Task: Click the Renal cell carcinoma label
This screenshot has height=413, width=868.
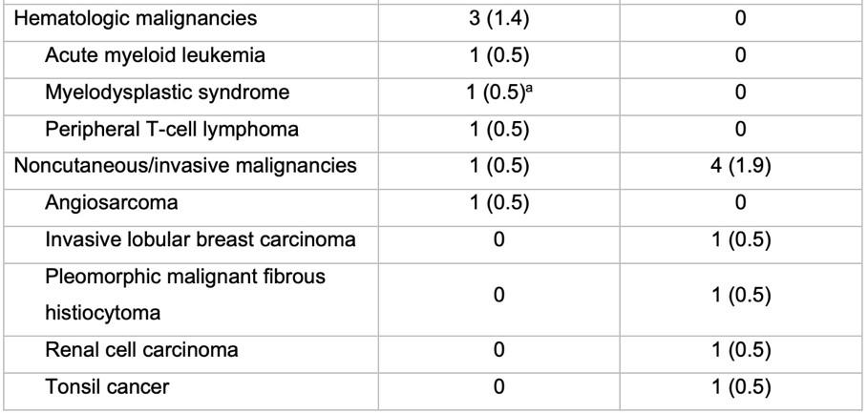Action: pyautogui.click(x=141, y=350)
